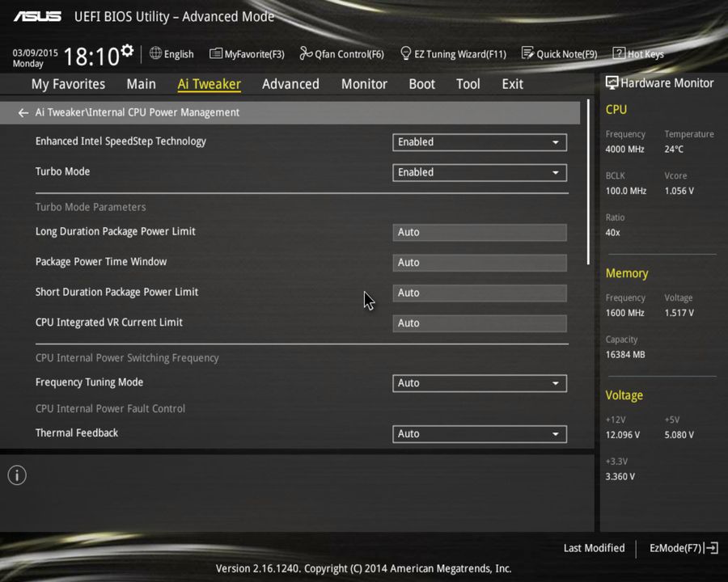Open the Exit menu
The width and height of the screenshot is (728, 582).
(x=512, y=84)
